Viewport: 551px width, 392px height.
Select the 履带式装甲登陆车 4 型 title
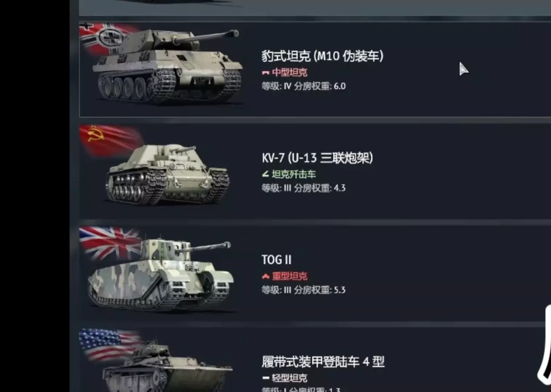(323, 362)
